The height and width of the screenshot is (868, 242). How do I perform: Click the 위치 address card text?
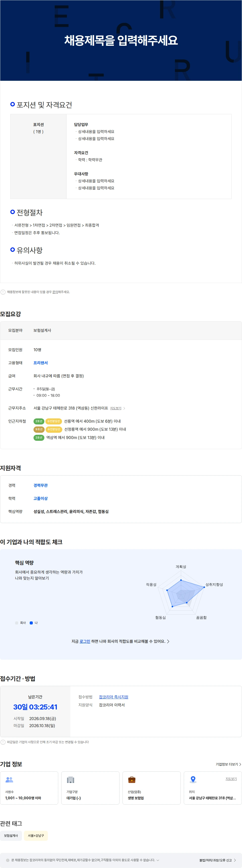pos(212,798)
